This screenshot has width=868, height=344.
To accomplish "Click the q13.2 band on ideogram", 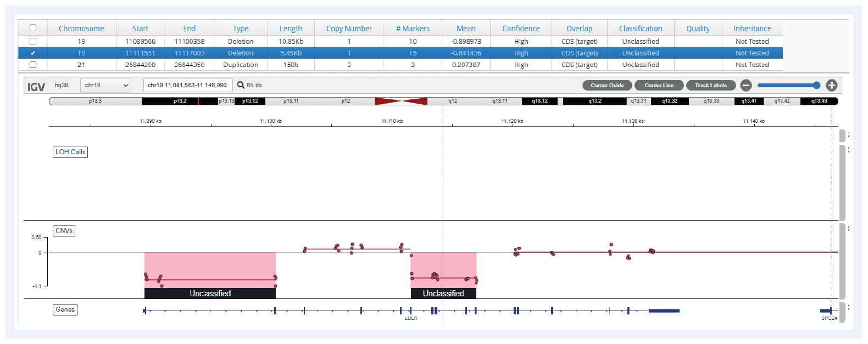I will click(x=595, y=101).
